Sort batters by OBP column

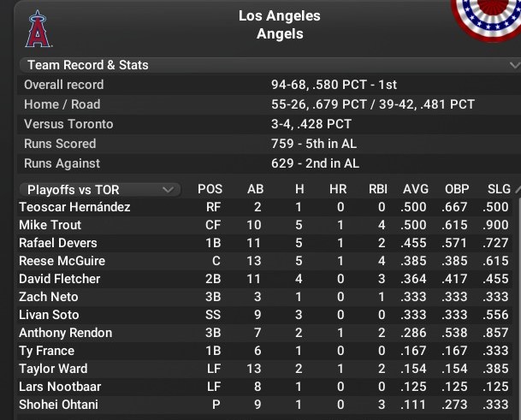pyautogui.click(x=457, y=189)
